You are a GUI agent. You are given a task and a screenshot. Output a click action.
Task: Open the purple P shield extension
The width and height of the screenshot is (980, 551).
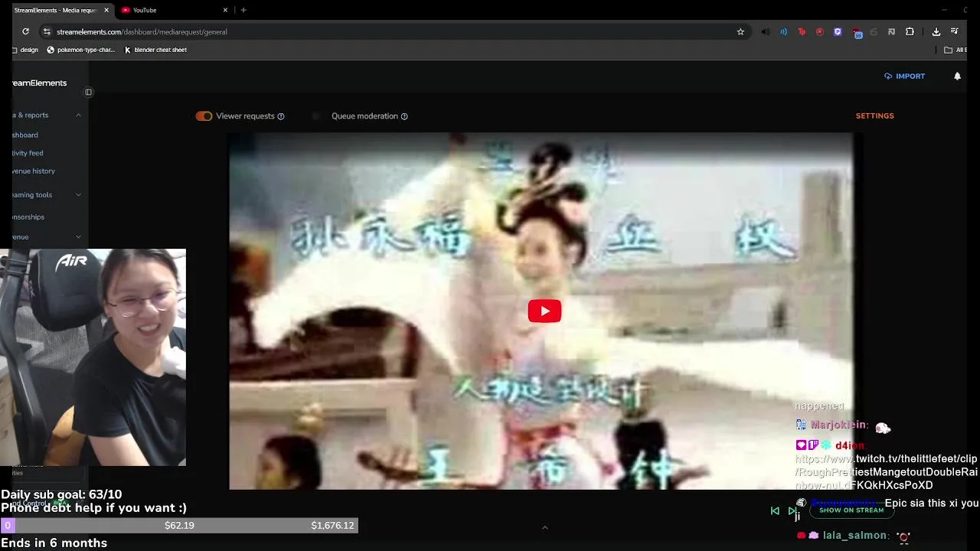tap(838, 31)
